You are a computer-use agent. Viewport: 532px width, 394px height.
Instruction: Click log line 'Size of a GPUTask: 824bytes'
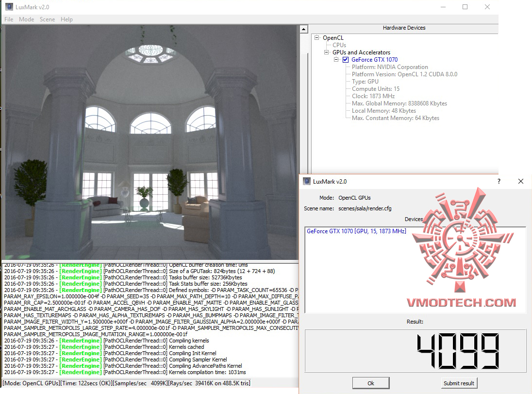point(139,271)
